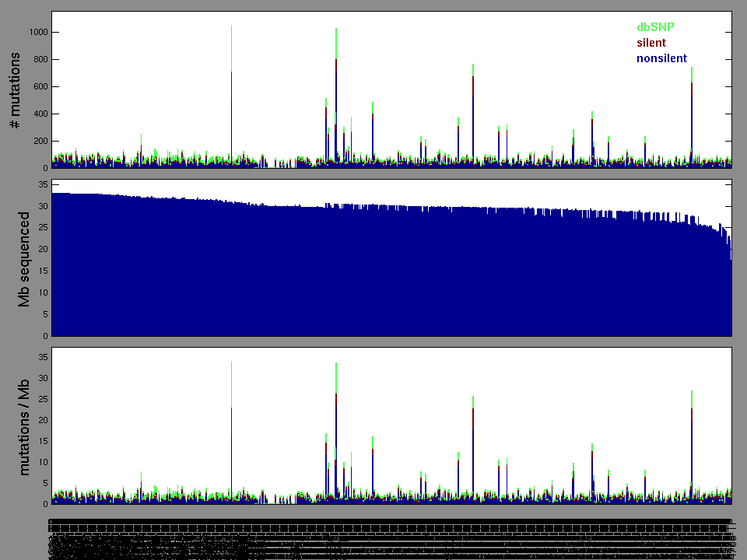Click the 'mutations / Mb' y-axis title
The width and height of the screenshot is (747, 560).
click(x=24, y=426)
